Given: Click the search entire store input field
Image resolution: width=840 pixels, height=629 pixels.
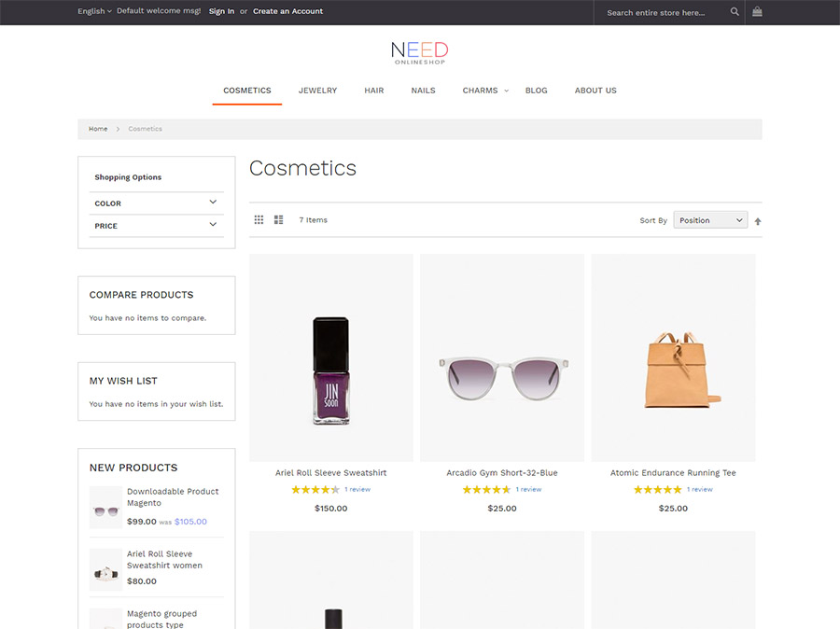Looking at the screenshot, I should point(663,12).
